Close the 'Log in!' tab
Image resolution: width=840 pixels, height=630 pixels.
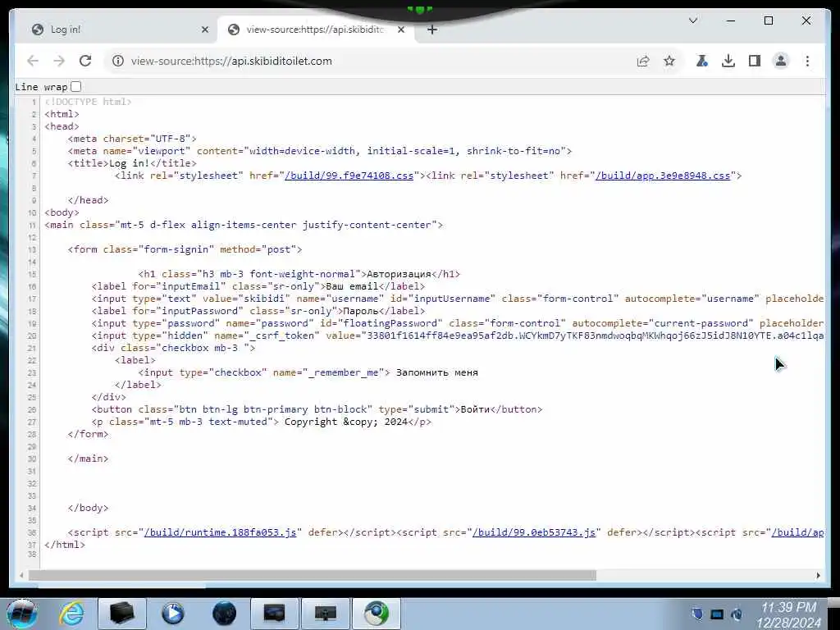pos(204,30)
